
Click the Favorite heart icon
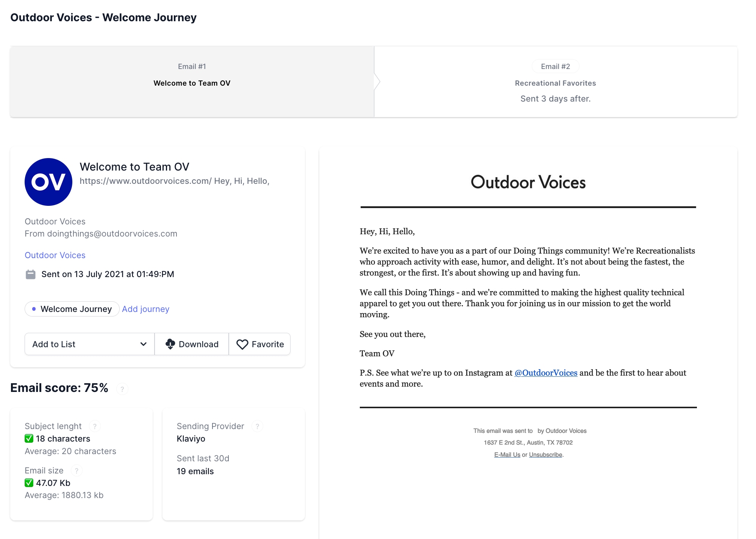242,344
